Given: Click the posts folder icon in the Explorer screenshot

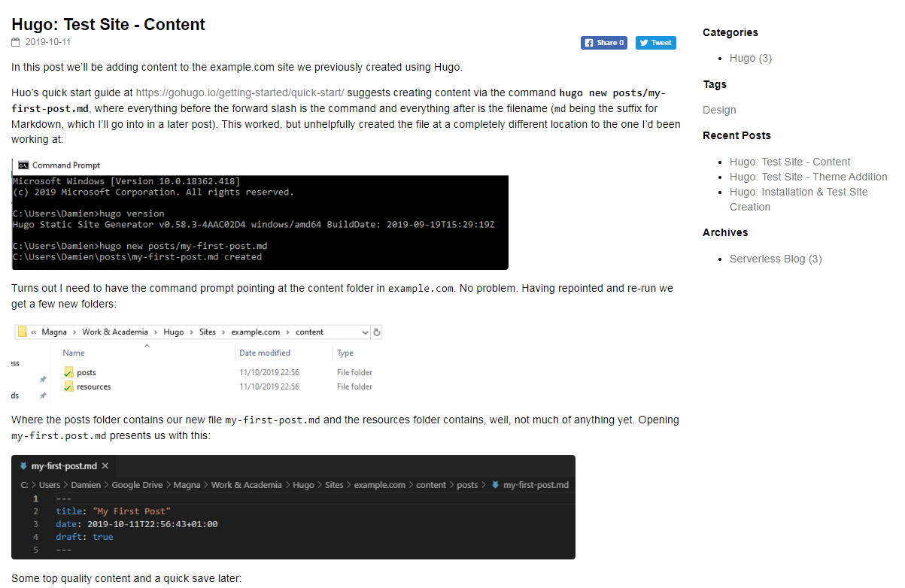Looking at the screenshot, I should coord(68,372).
